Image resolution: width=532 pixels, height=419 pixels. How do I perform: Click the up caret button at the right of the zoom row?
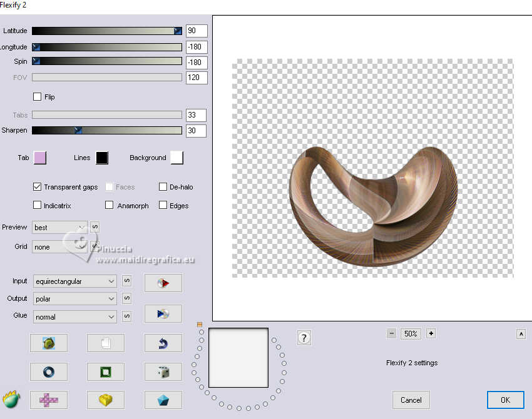point(521,334)
